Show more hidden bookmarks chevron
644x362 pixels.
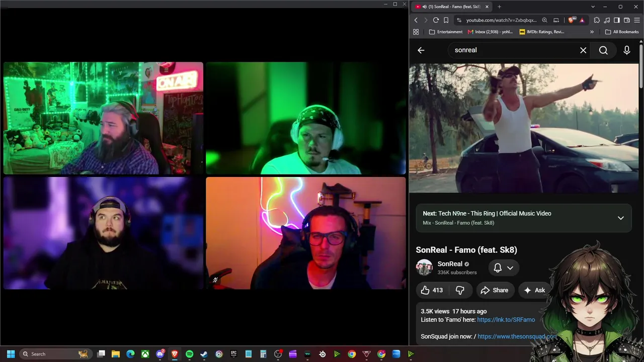[x=592, y=32]
